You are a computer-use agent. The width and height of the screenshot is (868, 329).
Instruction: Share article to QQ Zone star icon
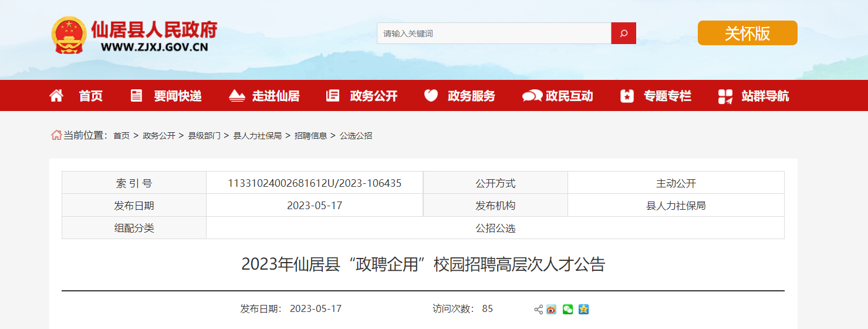click(583, 309)
